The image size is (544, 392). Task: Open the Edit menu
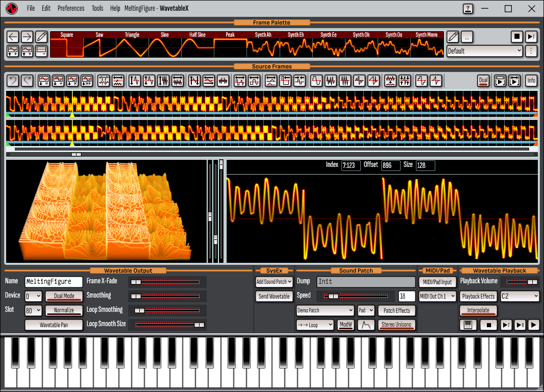coord(46,8)
